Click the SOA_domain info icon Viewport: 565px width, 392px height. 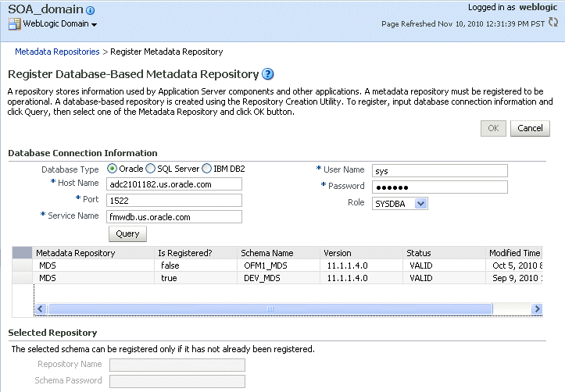pyautogui.click(x=91, y=10)
